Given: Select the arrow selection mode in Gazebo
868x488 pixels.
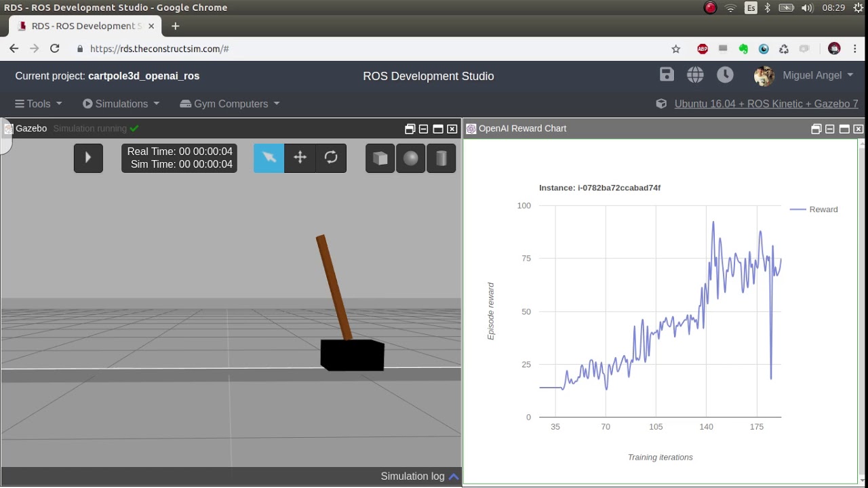Looking at the screenshot, I should (269, 158).
